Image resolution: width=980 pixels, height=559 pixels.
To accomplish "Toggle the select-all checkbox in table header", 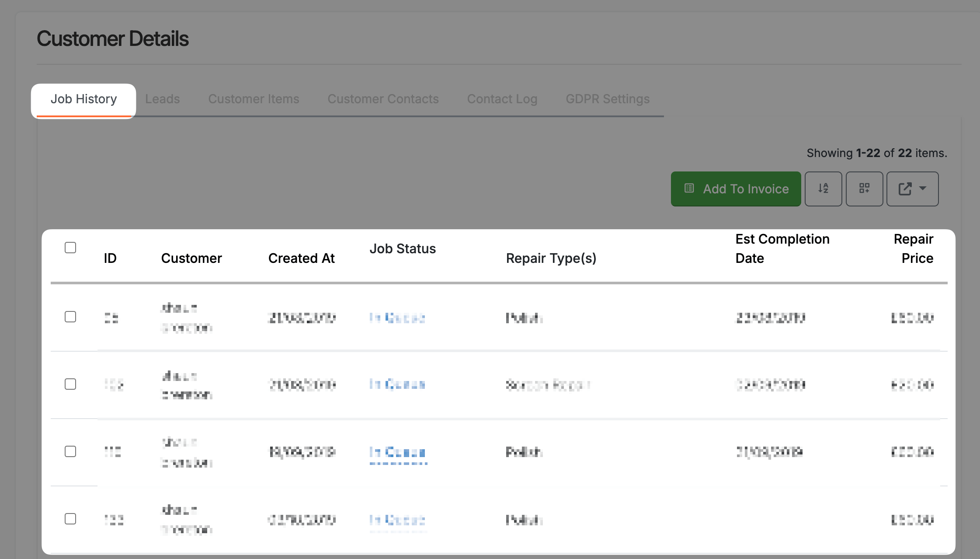I will click(x=70, y=248).
